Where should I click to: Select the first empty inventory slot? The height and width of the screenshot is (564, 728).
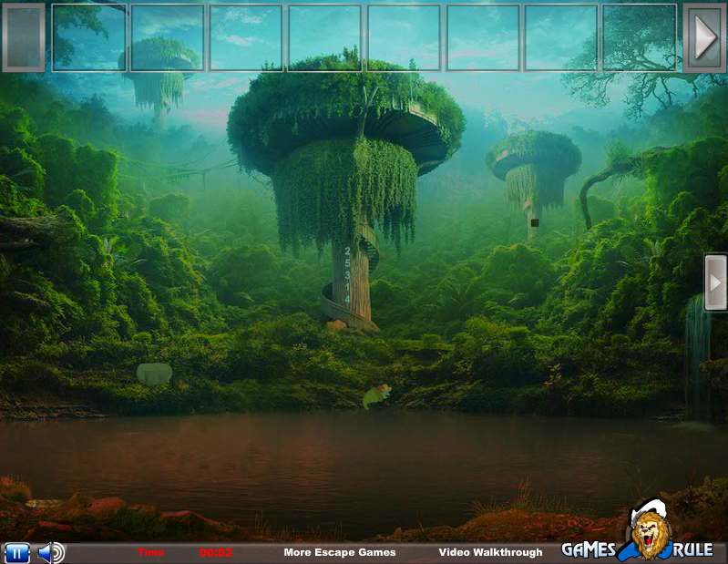pyautogui.click(x=88, y=37)
